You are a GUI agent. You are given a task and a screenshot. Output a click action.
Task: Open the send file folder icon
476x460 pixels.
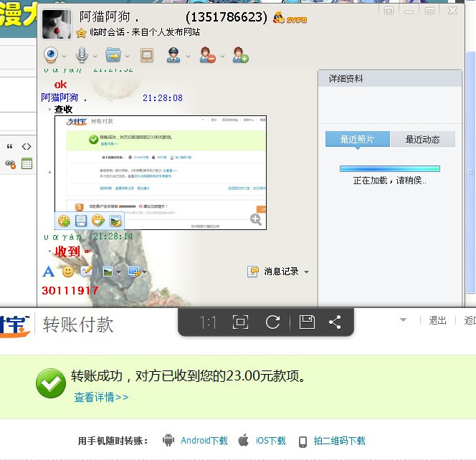tap(113, 55)
